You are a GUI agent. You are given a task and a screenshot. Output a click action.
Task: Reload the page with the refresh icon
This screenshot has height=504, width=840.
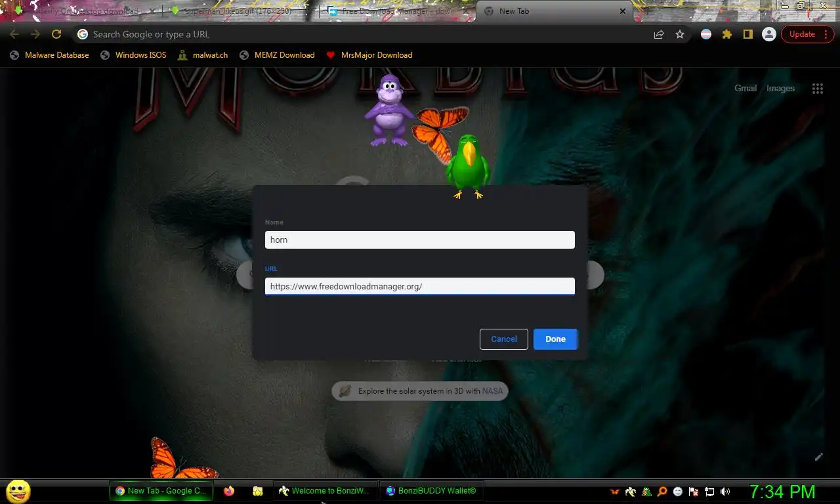click(x=56, y=34)
